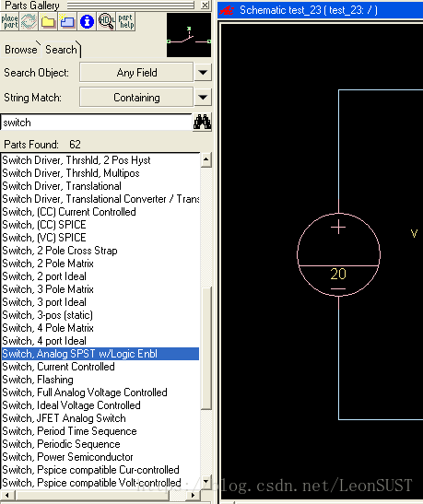This screenshot has width=423, height=504.
Task: Select the voltage source symbol in schematic
Action: point(338,254)
